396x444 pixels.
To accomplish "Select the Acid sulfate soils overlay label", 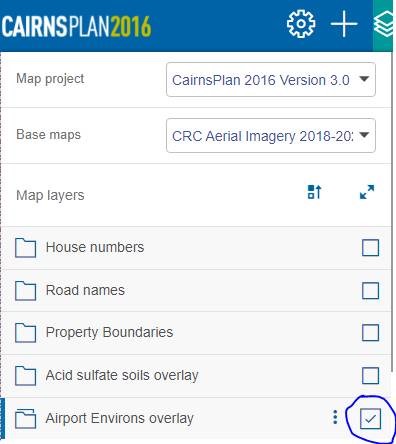I will point(122,375).
